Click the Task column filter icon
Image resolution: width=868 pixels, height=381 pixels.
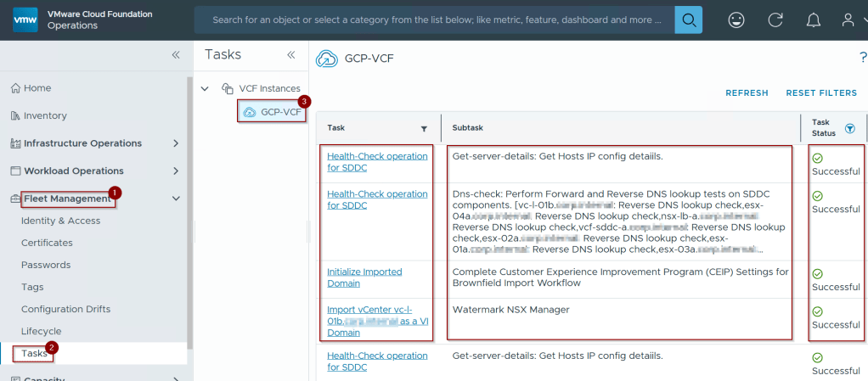coord(424,128)
